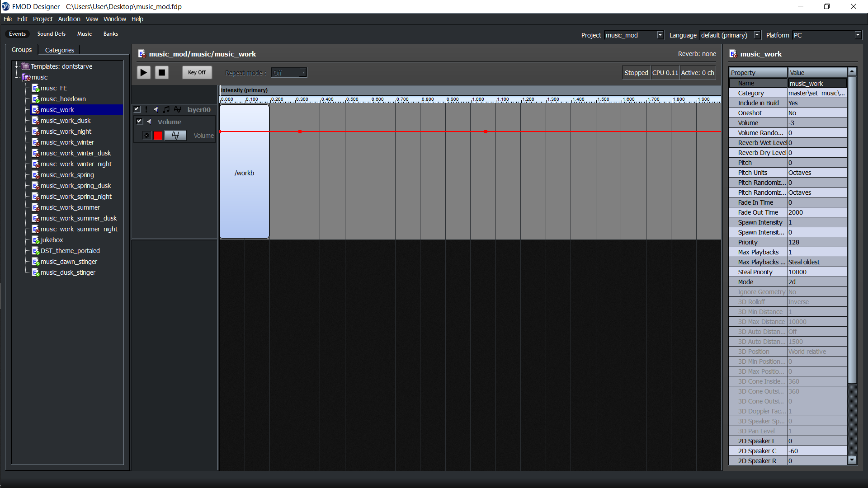
Task: Open the Project dropdown
Action: click(x=660, y=35)
